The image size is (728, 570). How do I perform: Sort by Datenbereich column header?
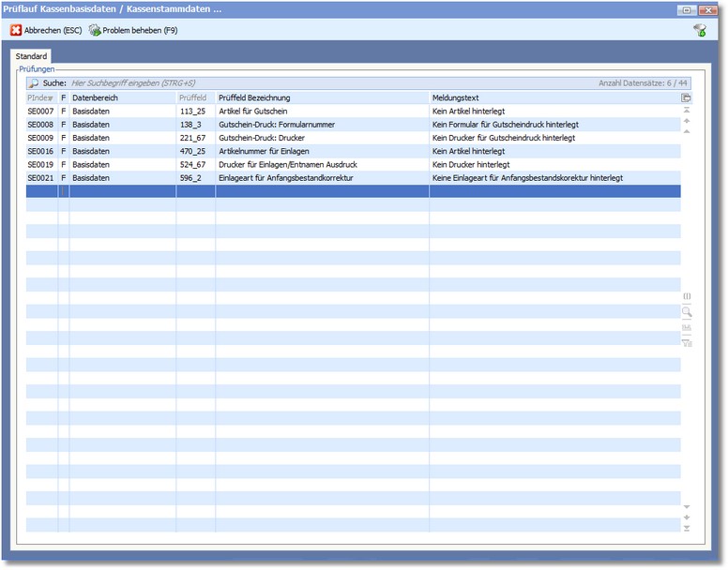[x=122, y=97]
